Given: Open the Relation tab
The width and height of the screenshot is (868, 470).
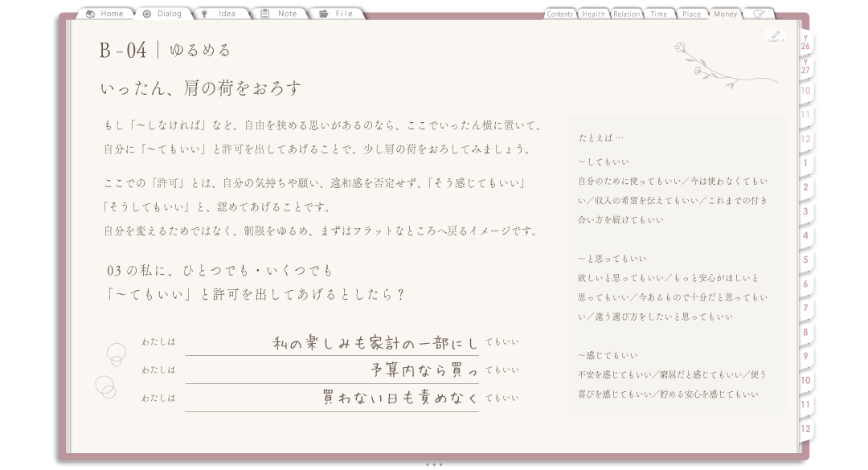Looking at the screenshot, I should (x=626, y=14).
